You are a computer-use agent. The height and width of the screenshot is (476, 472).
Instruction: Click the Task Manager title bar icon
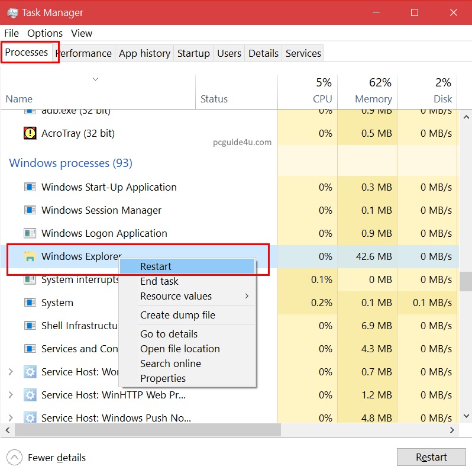(x=12, y=12)
